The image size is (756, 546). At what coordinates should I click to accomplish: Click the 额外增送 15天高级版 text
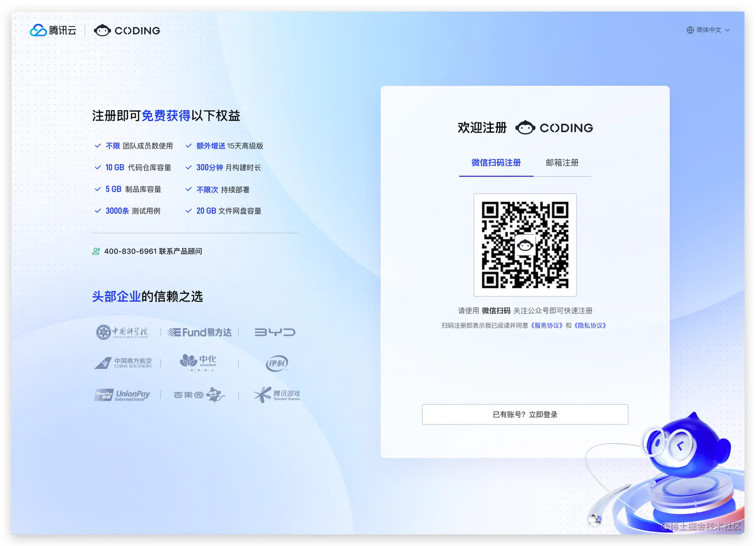click(x=230, y=146)
